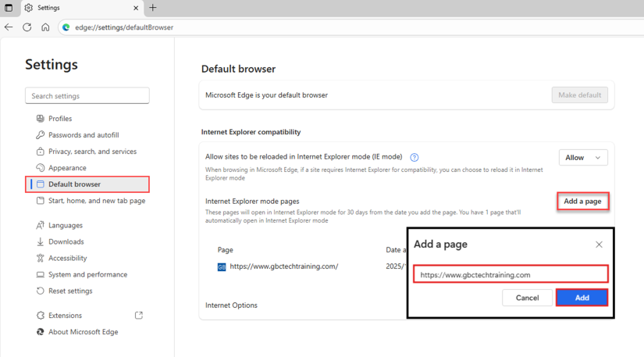Screen dimensions: 644x357
Task: Cancel the Add a page dialog
Action: point(528,298)
